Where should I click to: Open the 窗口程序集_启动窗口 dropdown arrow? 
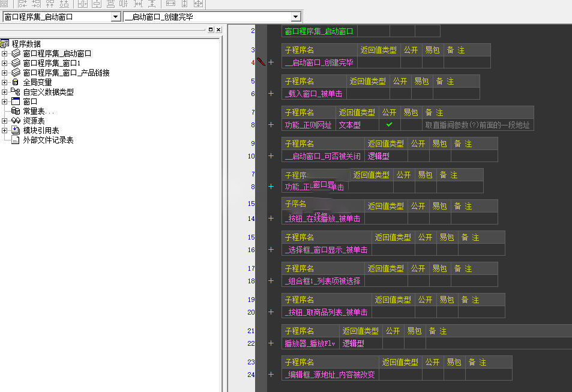pos(116,17)
